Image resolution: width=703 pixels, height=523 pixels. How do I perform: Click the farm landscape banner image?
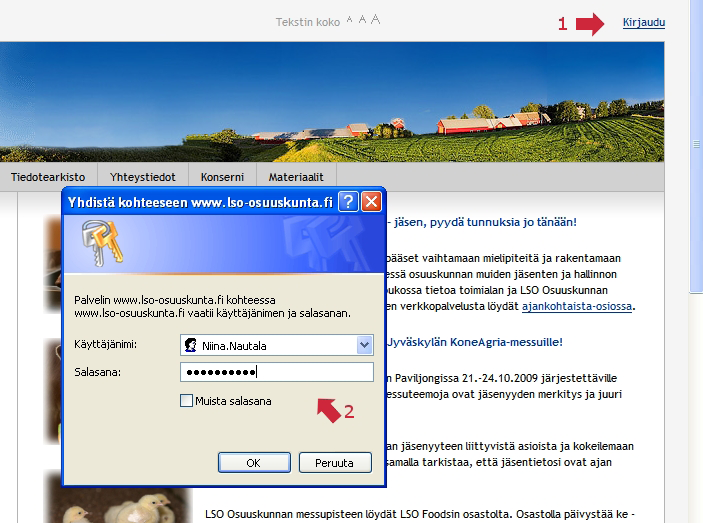click(332, 102)
